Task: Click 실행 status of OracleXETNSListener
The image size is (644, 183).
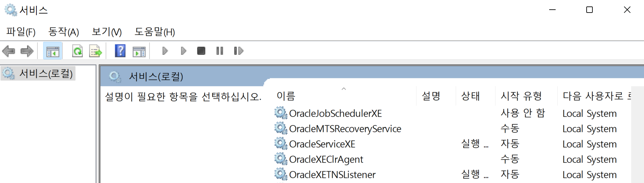Action: pyautogui.click(x=475, y=174)
